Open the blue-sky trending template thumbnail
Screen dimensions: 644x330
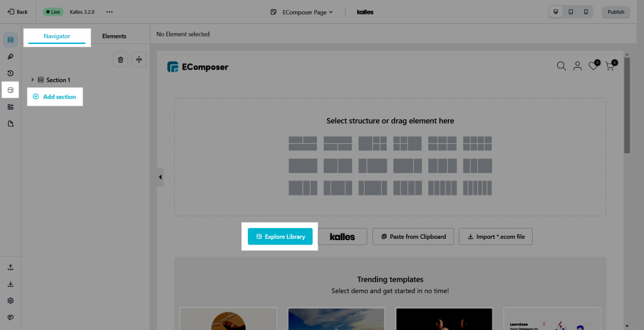point(336,319)
